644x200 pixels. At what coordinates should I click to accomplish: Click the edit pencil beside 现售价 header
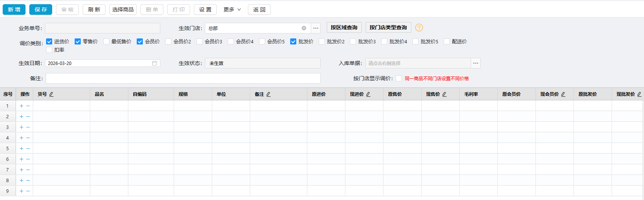coord(444,94)
